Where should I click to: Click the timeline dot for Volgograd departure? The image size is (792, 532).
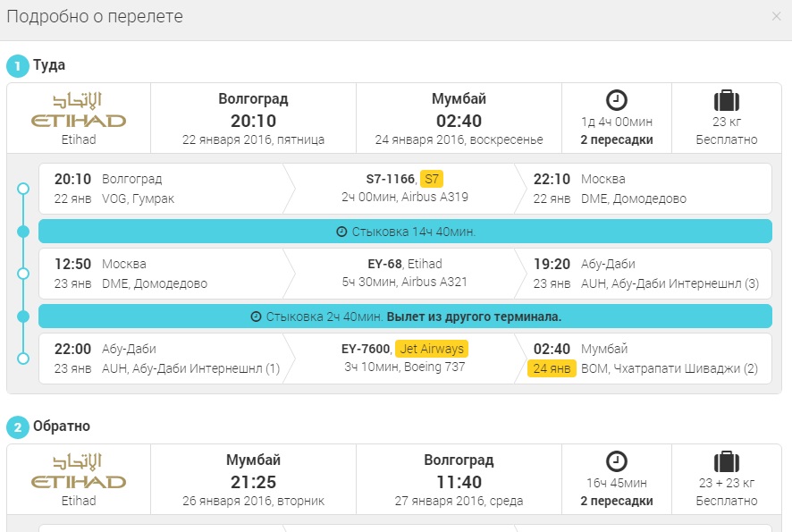point(23,189)
